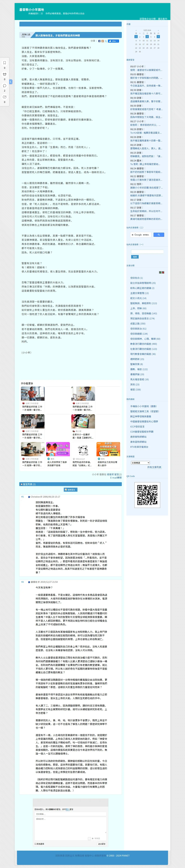Click the Facebook Like button
The image size is (185, 868).
click(113, 41)
